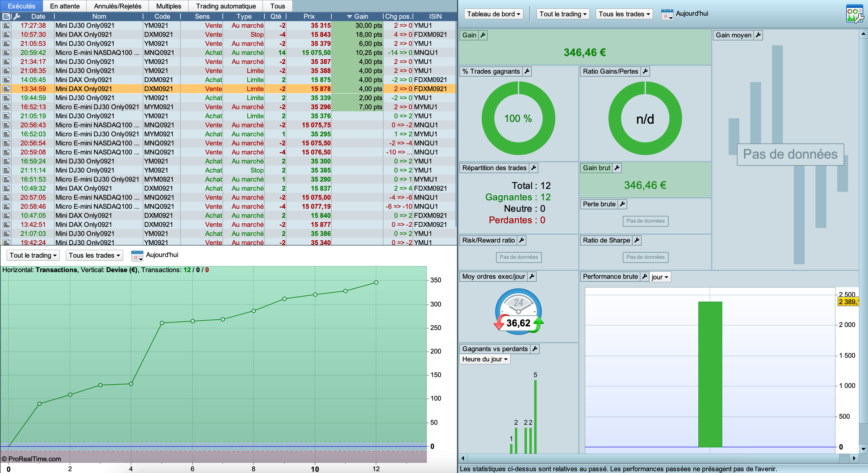Expand the Tableau de bord dropdown
This screenshot has width=868, height=473.
pos(493,14)
